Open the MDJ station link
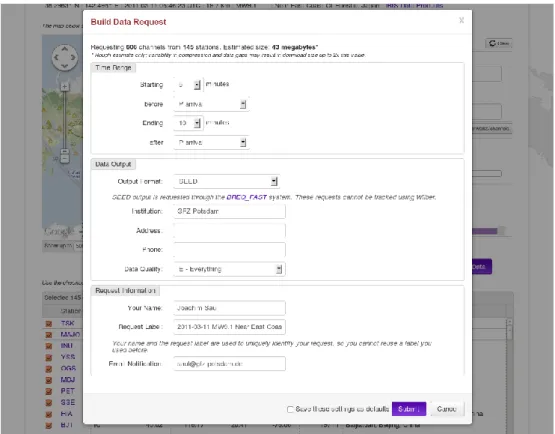The width and height of the screenshot is (555, 434). (68, 379)
